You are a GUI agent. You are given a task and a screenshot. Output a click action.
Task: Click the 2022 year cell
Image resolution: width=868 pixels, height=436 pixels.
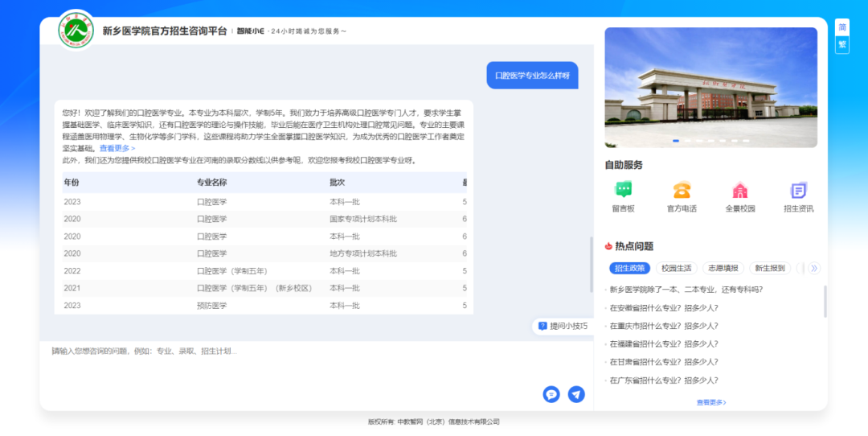click(72, 271)
